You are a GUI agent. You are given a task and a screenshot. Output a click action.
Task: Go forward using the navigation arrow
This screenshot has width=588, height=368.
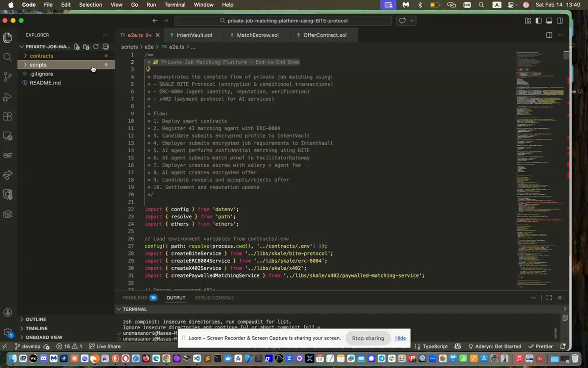pos(166,20)
